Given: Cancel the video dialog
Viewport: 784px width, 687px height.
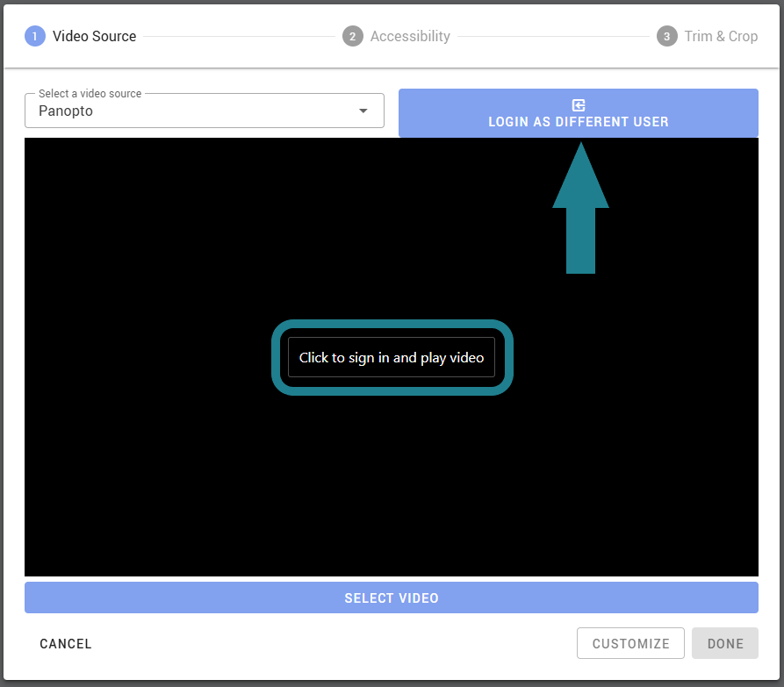Looking at the screenshot, I should (x=66, y=643).
